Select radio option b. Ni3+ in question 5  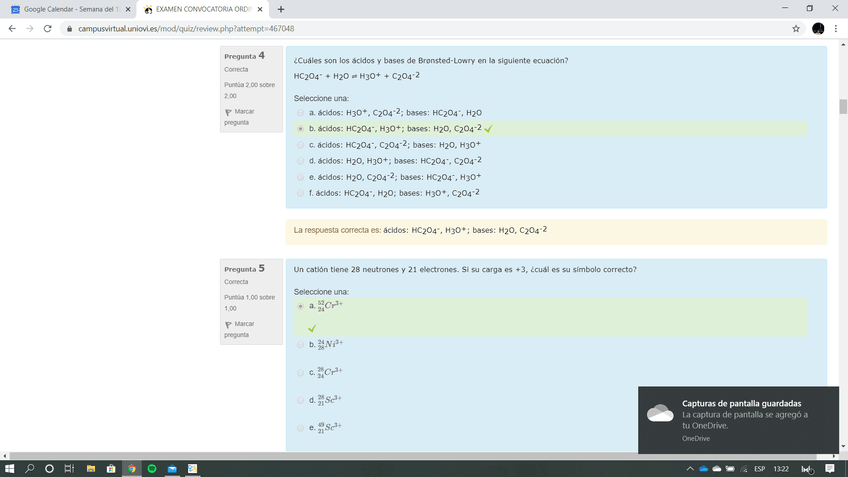click(x=301, y=344)
